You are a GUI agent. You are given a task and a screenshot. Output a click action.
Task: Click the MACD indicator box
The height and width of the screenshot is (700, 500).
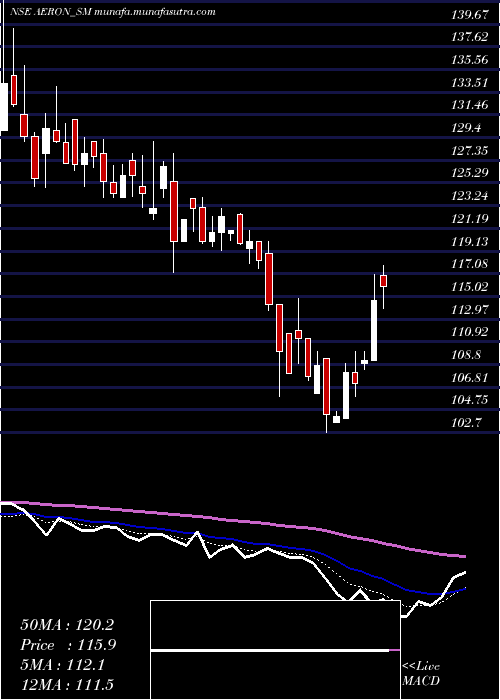pyautogui.click(x=275, y=650)
